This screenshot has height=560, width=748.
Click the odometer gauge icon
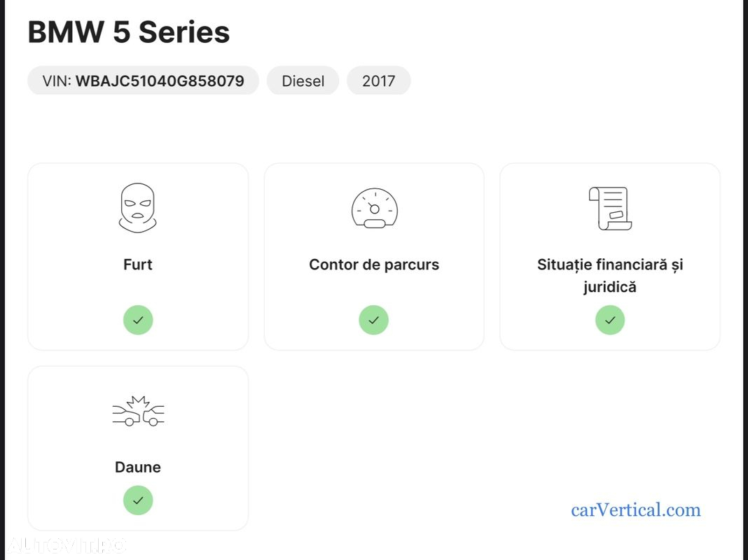pyautogui.click(x=375, y=209)
